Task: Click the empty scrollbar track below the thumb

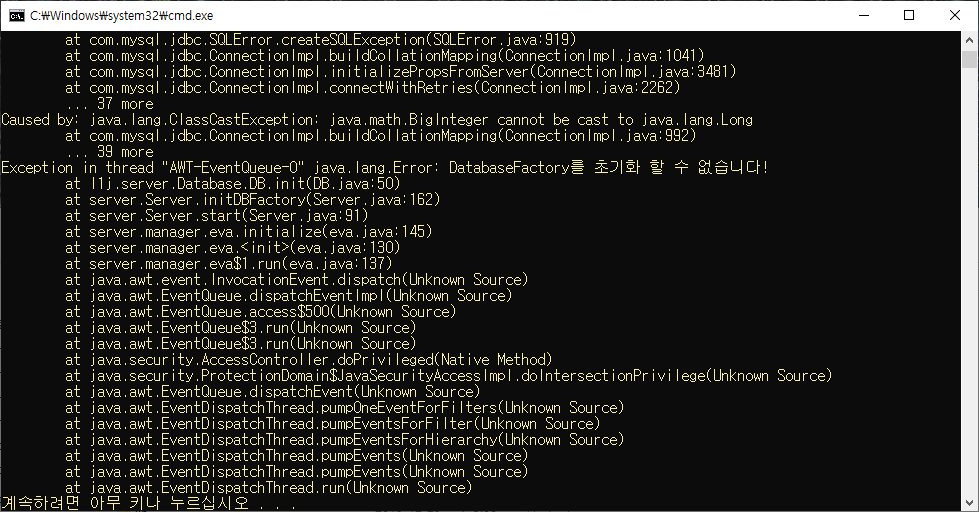Action: (969, 281)
